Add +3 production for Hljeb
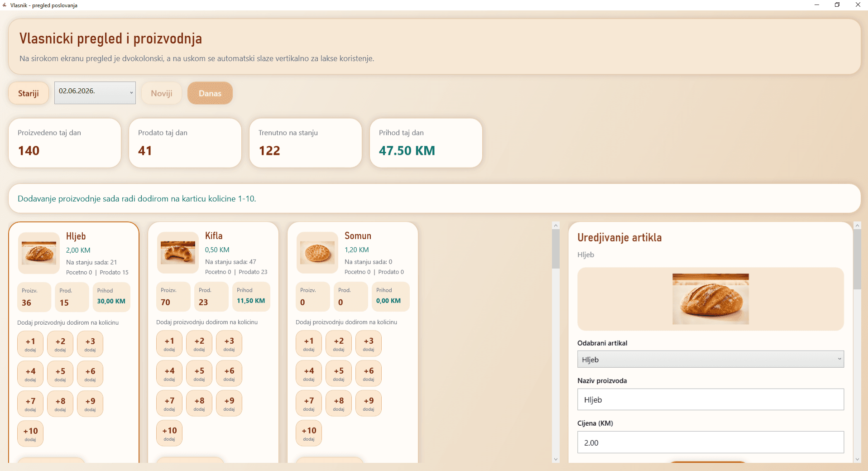The width and height of the screenshot is (868, 471). pyautogui.click(x=90, y=344)
